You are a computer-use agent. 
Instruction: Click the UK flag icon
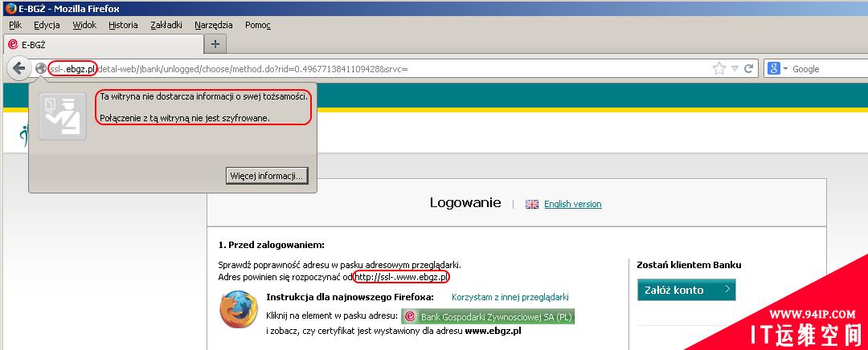532,204
